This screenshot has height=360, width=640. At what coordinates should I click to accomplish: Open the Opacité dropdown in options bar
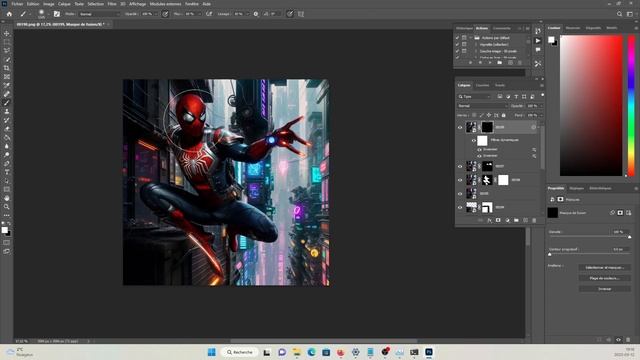pos(156,14)
